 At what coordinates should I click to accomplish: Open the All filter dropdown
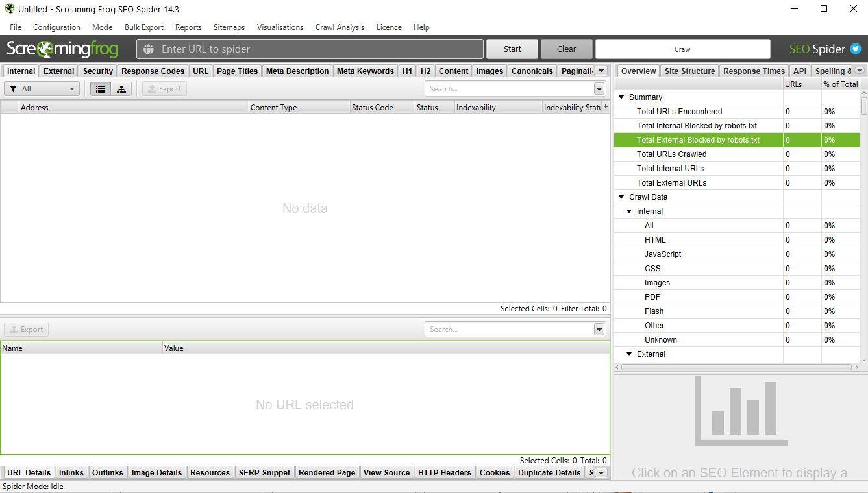42,89
